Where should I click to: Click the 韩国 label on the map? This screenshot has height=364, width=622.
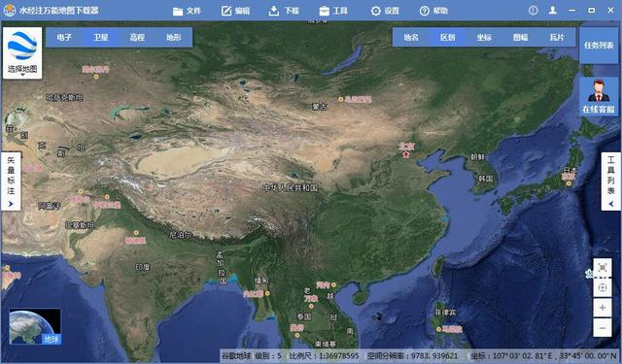click(486, 179)
